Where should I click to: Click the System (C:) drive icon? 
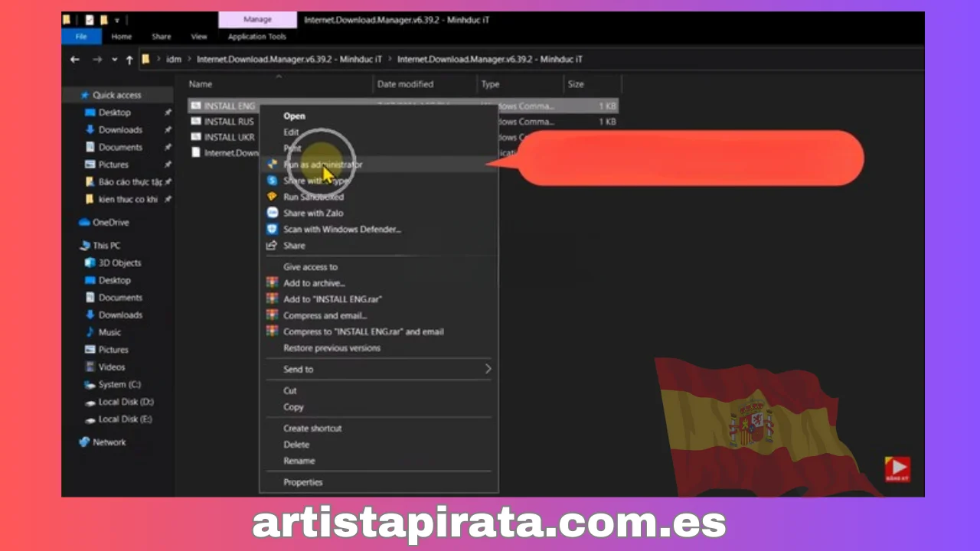point(91,384)
